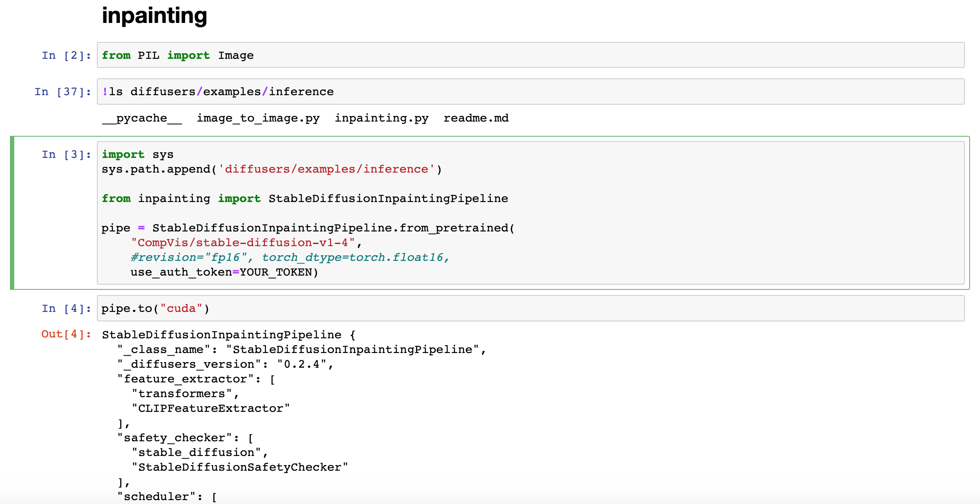The height and width of the screenshot is (504, 980).
Task: Click the 'import sys' line
Action: (138, 154)
